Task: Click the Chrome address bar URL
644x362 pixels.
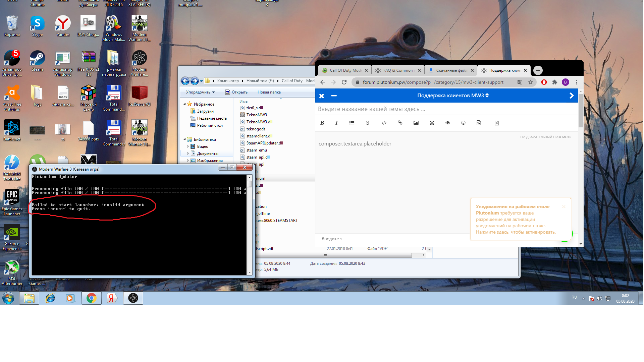Action: (x=433, y=82)
